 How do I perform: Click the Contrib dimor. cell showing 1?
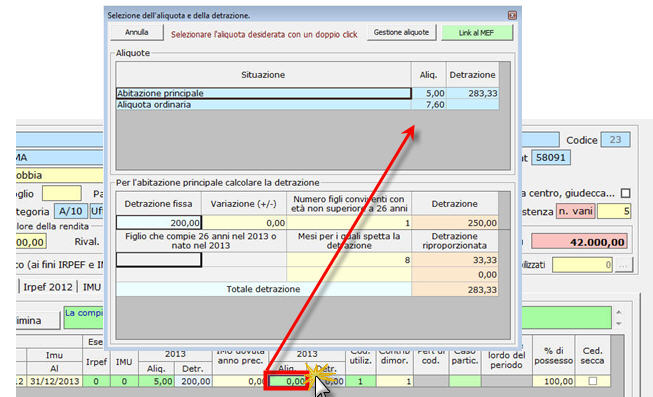click(x=395, y=381)
